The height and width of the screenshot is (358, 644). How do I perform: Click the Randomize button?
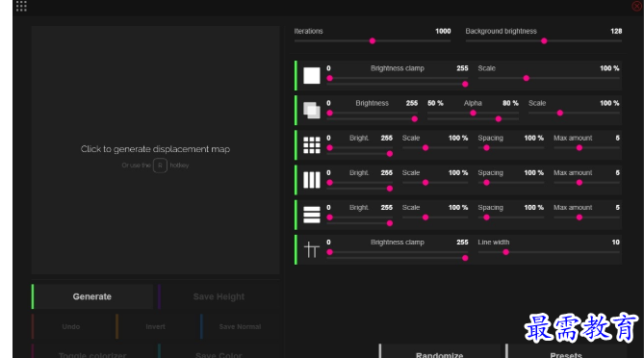pos(440,352)
